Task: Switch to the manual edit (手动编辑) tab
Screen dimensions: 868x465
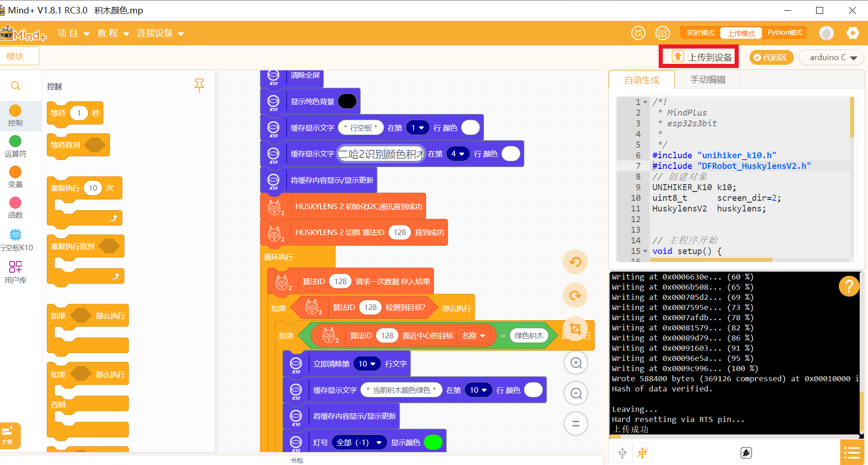Action: [708, 80]
